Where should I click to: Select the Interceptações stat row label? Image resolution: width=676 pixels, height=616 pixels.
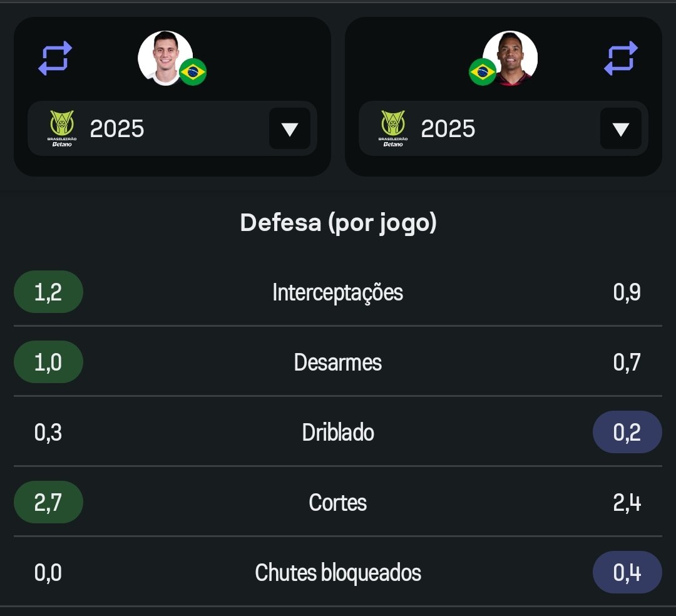click(337, 292)
